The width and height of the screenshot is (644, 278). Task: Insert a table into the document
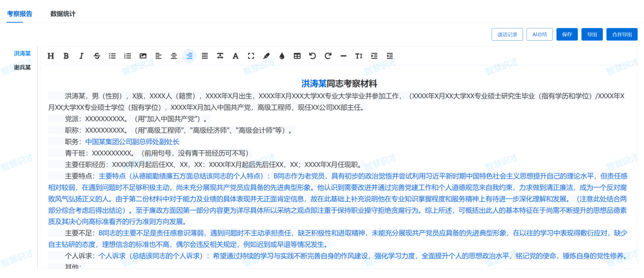click(x=297, y=56)
